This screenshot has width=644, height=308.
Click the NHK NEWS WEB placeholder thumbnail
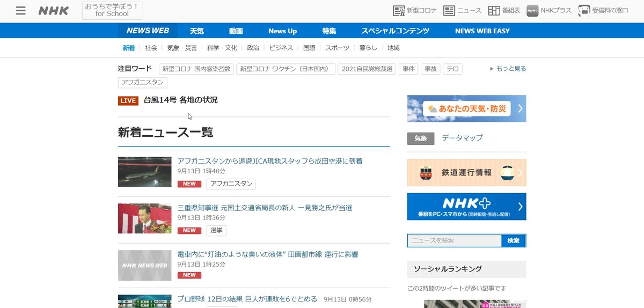pos(145,265)
